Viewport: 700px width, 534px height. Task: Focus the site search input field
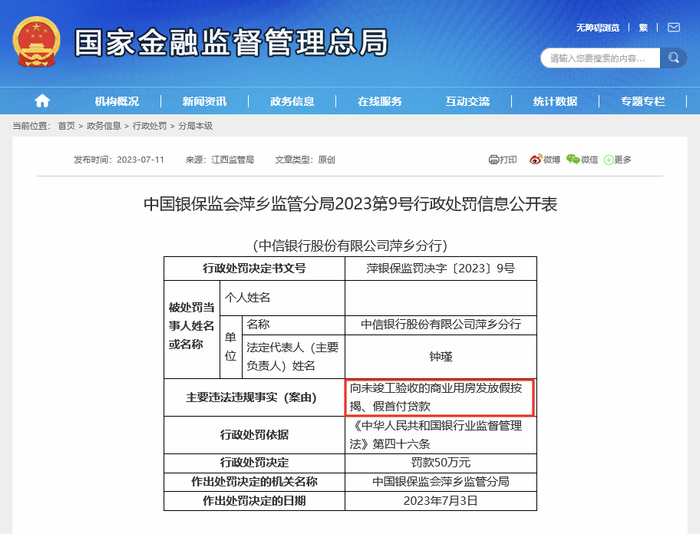[x=600, y=58]
